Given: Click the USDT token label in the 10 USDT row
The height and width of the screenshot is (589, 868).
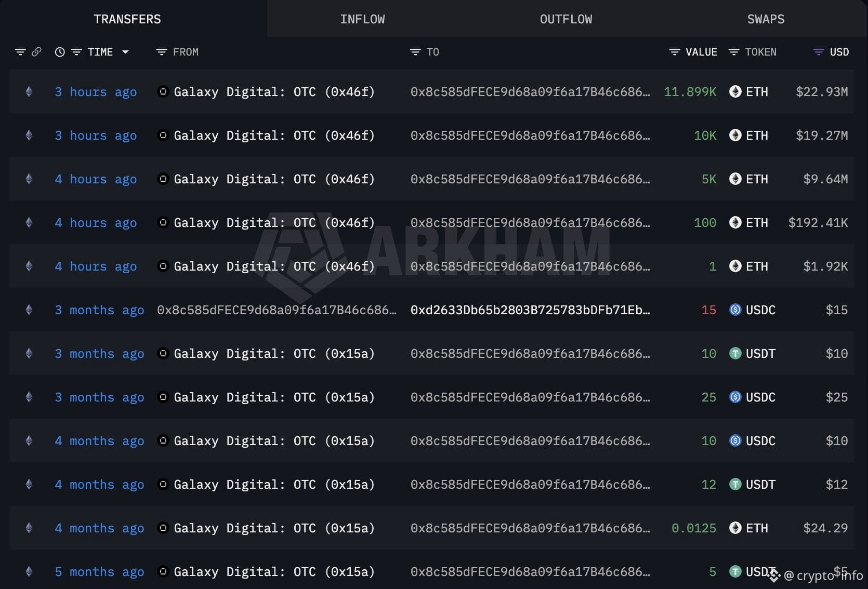Looking at the screenshot, I should tap(760, 354).
